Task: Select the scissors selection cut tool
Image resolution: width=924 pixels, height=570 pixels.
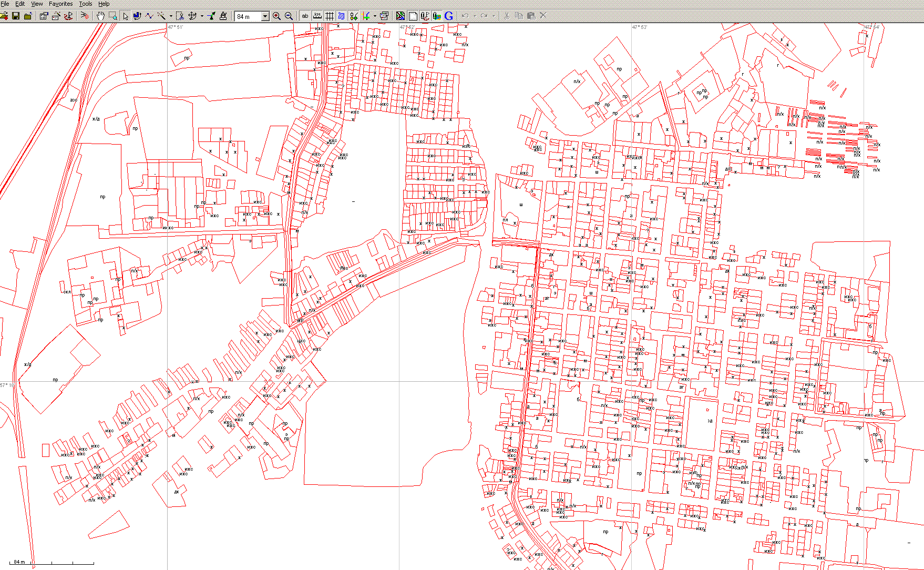Action: click(180, 16)
